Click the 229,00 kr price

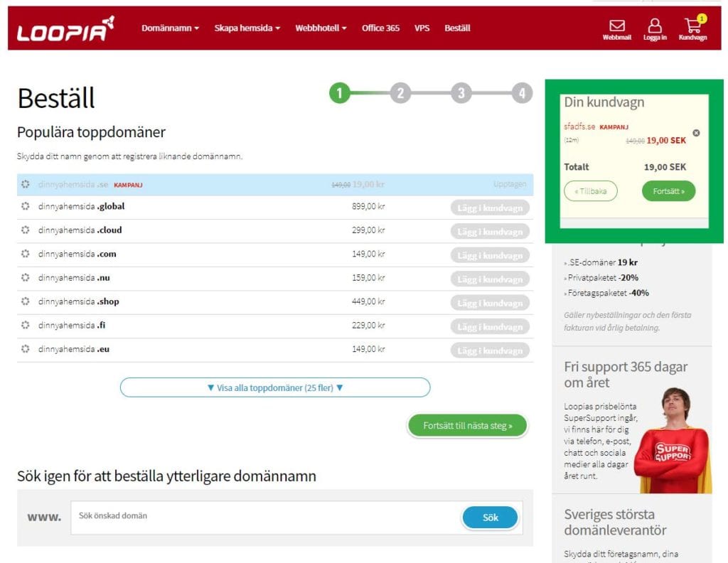[x=368, y=325]
